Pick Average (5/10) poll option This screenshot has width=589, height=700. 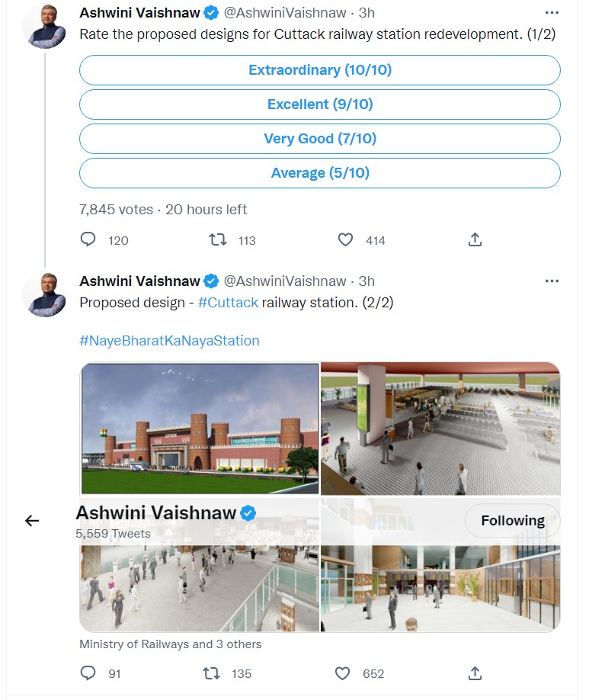pos(319,173)
